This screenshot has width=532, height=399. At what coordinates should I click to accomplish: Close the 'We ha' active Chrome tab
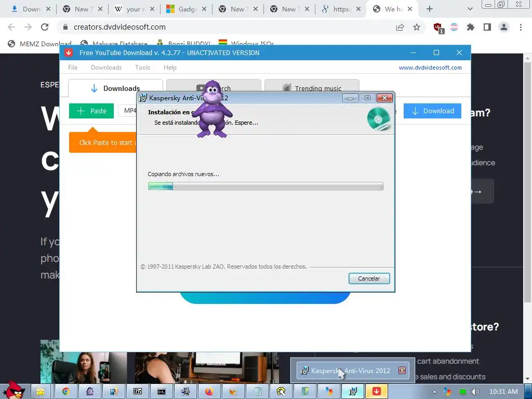coord(410,9)
